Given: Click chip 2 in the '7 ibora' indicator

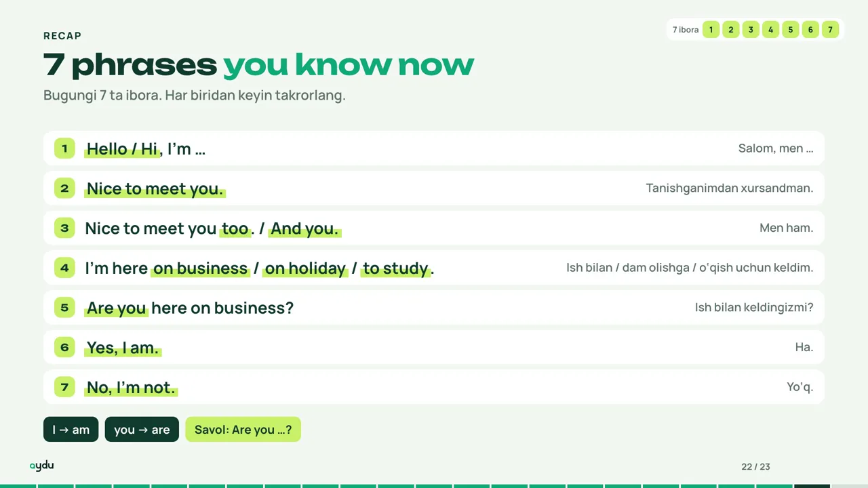Looking at the screenshot, I should pos(730,30).
